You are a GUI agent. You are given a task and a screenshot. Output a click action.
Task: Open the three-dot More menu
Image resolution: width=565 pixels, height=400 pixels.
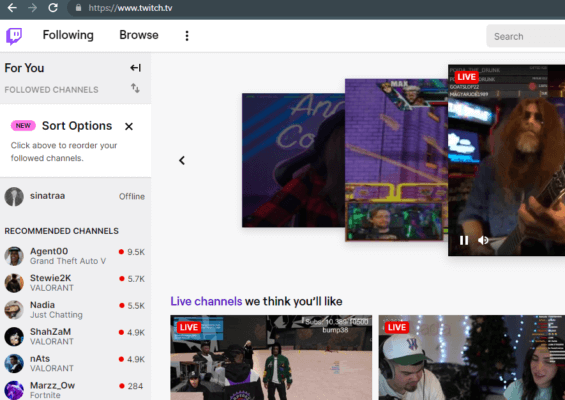[187, 36]
